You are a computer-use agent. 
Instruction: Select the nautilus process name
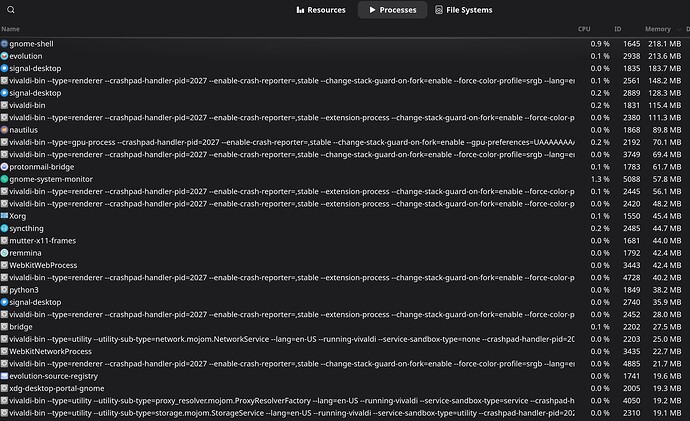coord(23,130)
